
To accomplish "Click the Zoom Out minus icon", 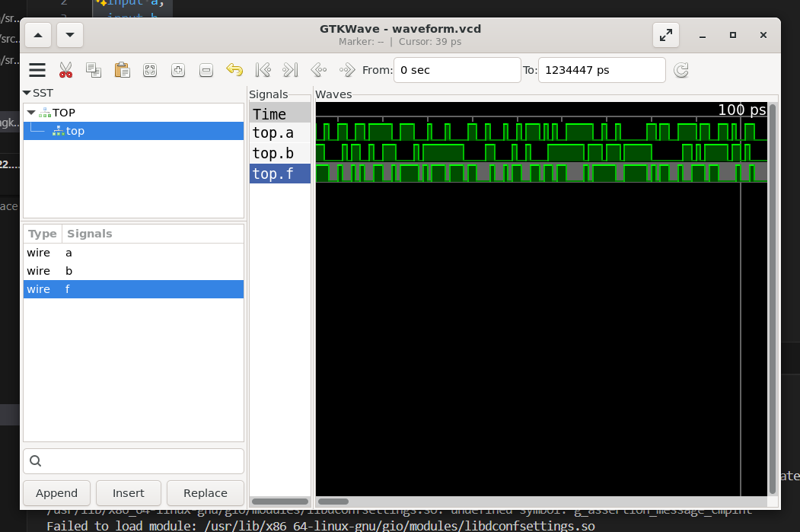I will click(206, 70).
